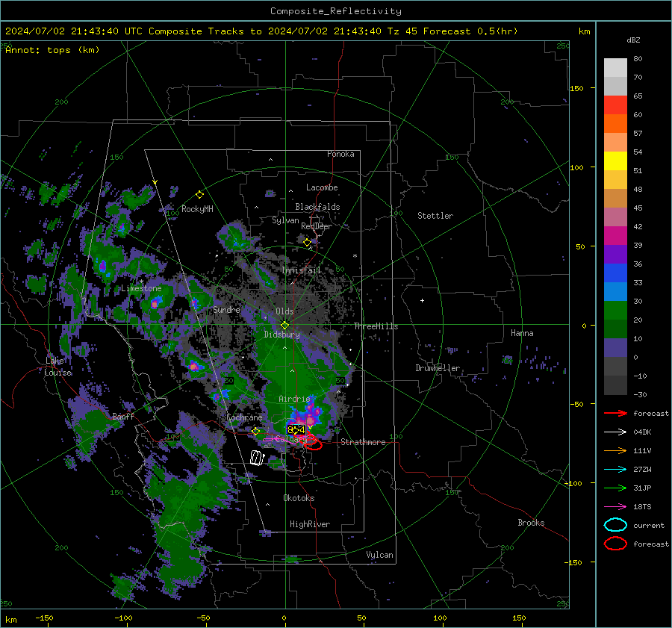Click the red forecast ellipse legend icon
672x628 pixels.
tap(615, 544)
